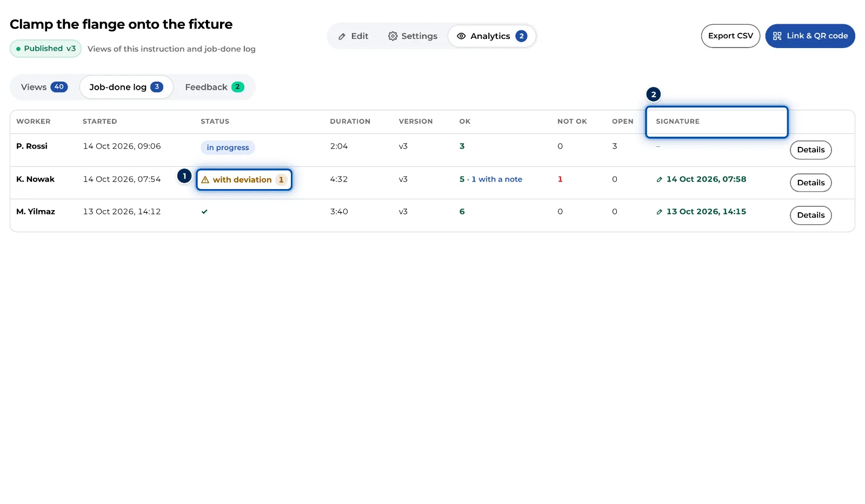
Task: Open Link & QR code
Action: [810, 36]
